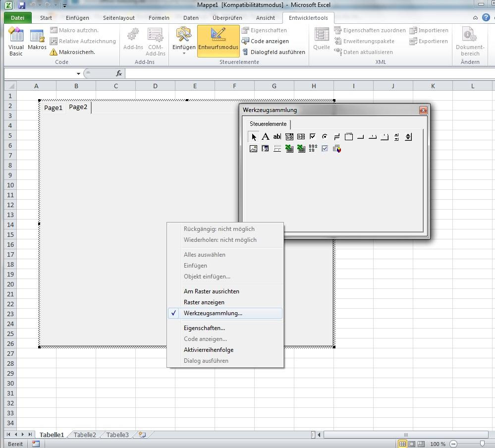The height and width of the screenshot is (448, 495).
Task: Open the Makros dialog
Action: (x=37, y=40)
